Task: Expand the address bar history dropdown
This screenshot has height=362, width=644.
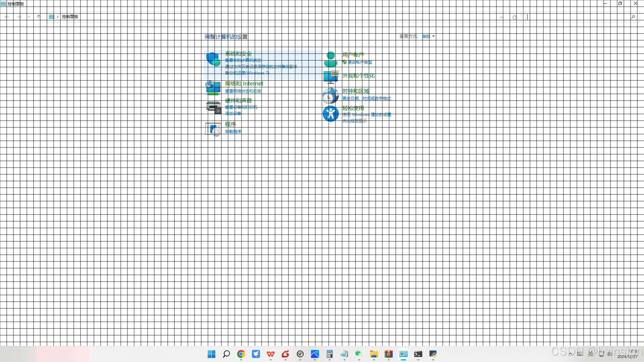Action: pyautogui.click(x=502, y=17)
